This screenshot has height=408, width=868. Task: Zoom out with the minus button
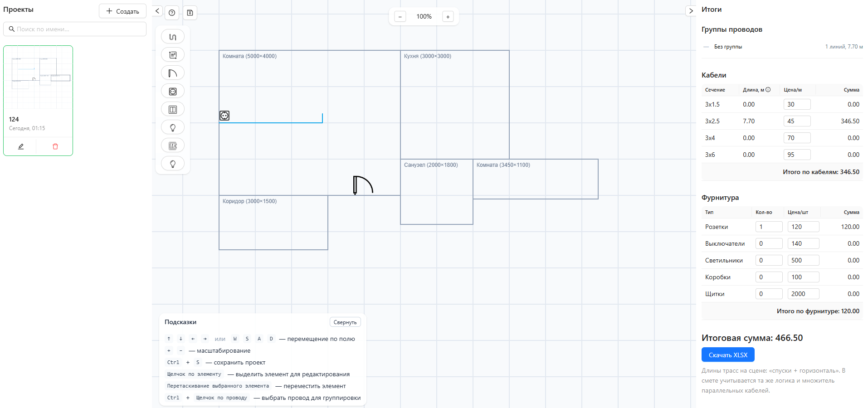point(400,17)
